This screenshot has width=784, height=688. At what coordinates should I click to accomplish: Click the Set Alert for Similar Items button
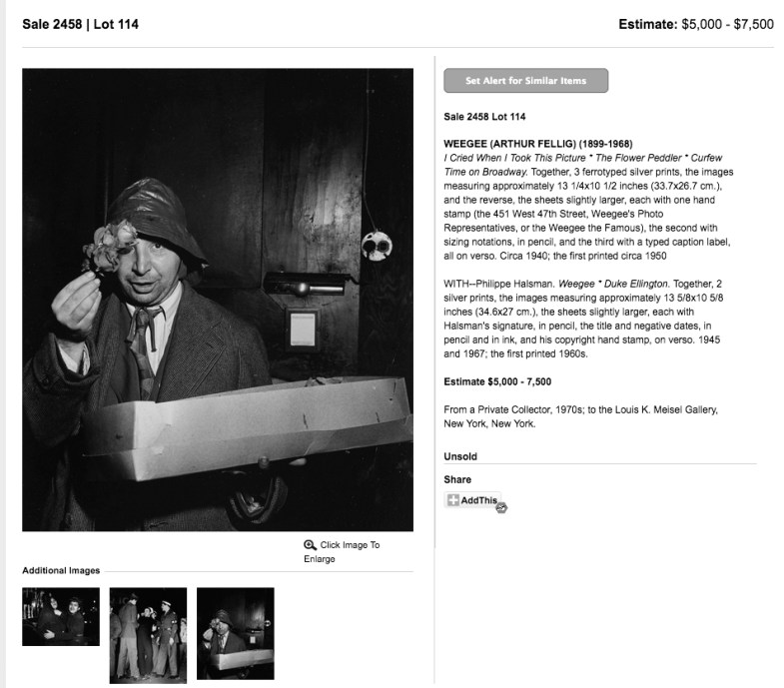(x=525, y=81)
